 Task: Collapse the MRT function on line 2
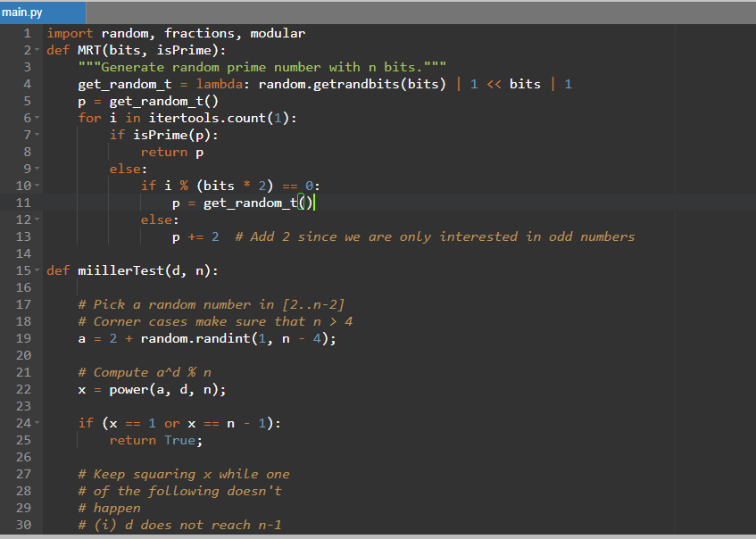38,50
